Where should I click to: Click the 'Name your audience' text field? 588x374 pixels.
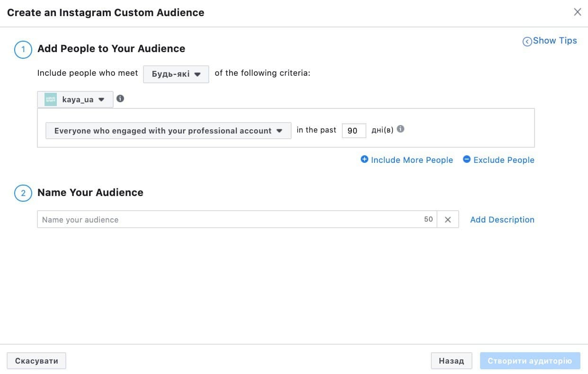232,220
